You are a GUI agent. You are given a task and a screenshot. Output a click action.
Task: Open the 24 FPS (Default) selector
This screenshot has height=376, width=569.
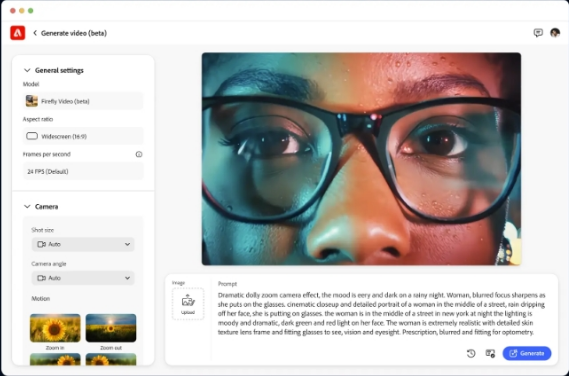(x=83, y=171)
